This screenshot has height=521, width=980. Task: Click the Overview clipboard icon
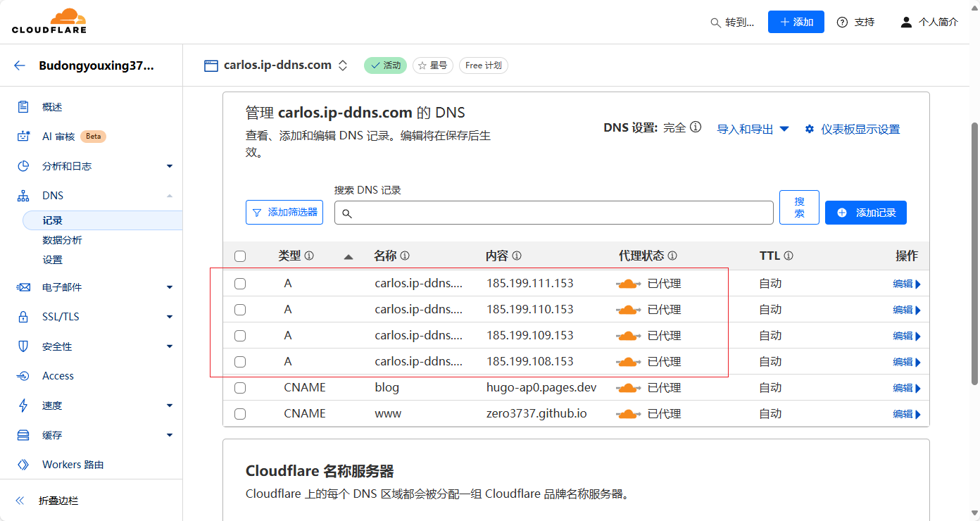pyautogui.click(x=23, y=107)
